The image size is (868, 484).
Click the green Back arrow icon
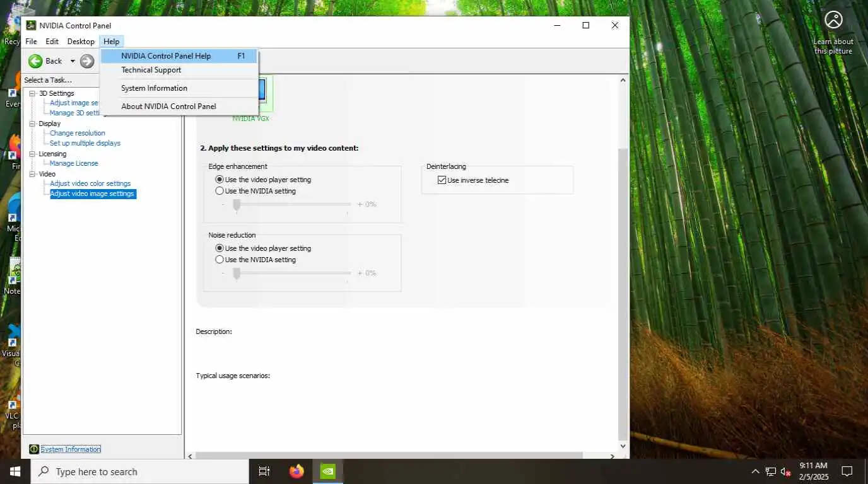35,61
